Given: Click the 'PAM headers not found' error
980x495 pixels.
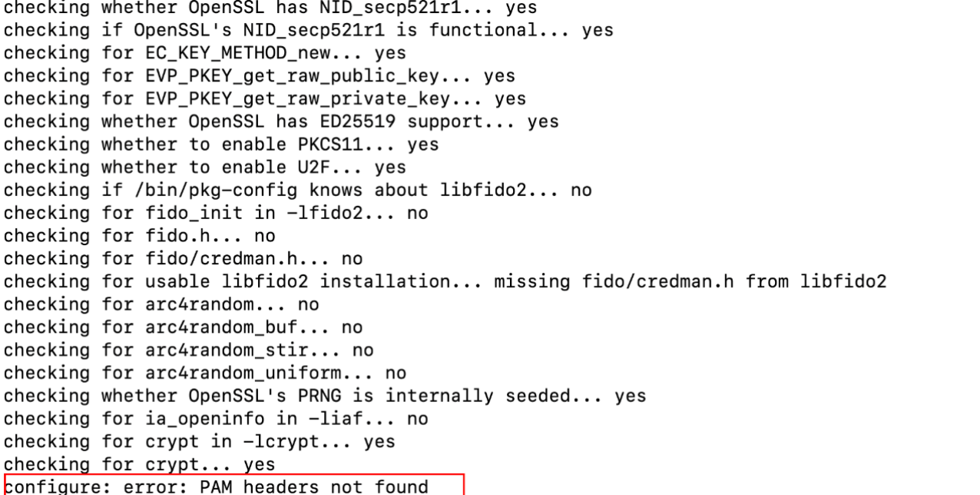Looking at the screenshot, I should click(313, 487).
